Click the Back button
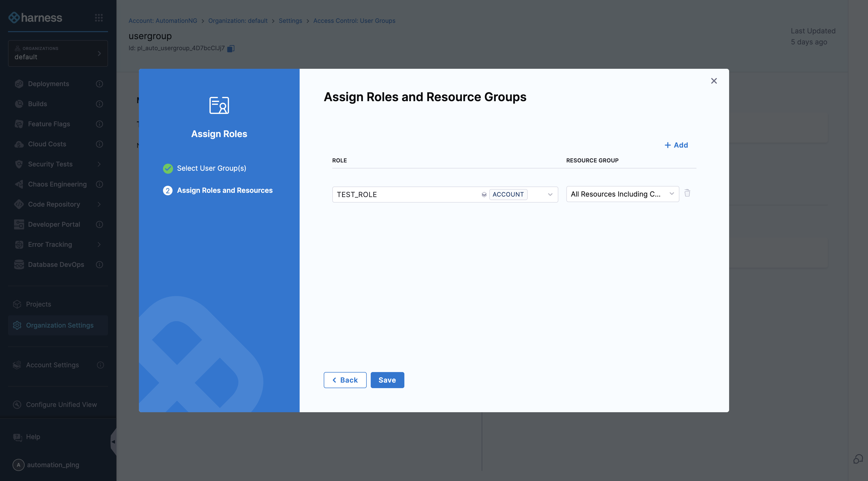Viewport: 868px width, 481px height. (345, 380)
